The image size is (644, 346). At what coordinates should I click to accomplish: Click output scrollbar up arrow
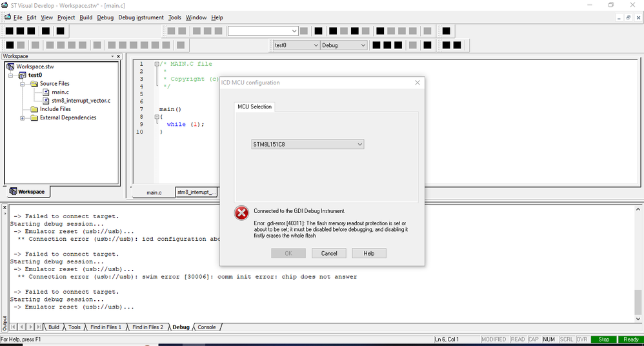638,209
